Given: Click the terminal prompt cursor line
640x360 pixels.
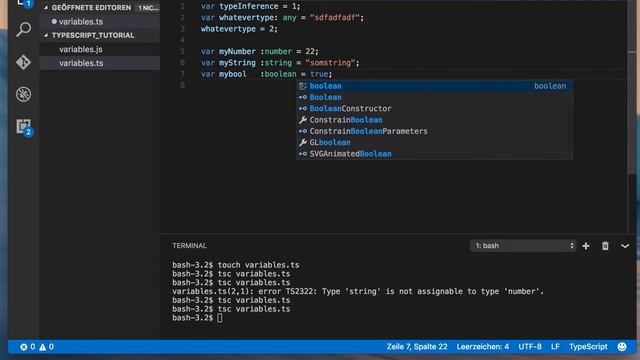Looking at the screenshot, I should coord(198,318).
